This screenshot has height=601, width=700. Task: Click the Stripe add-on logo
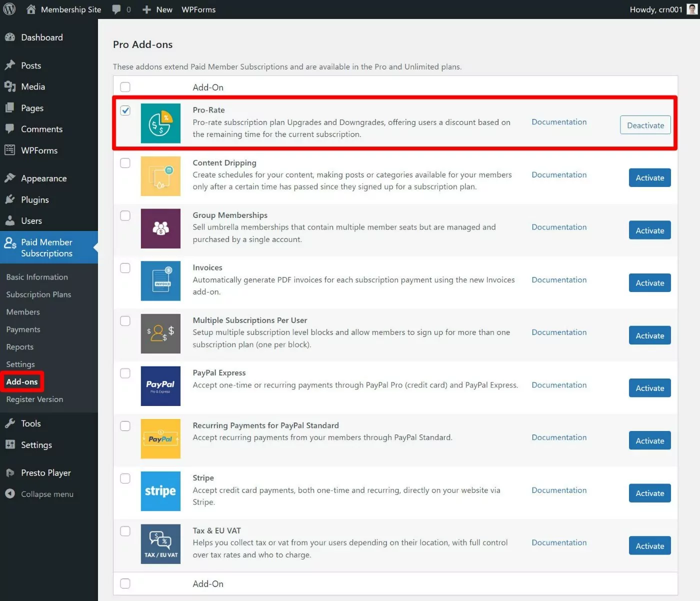pyautogui.click(x=160, y=491)
